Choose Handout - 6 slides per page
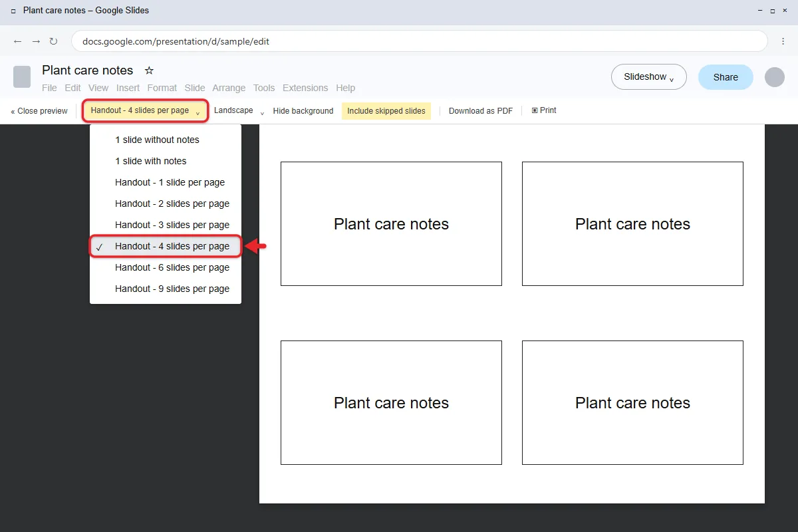 pyautogui.click(x=166, y=267)
